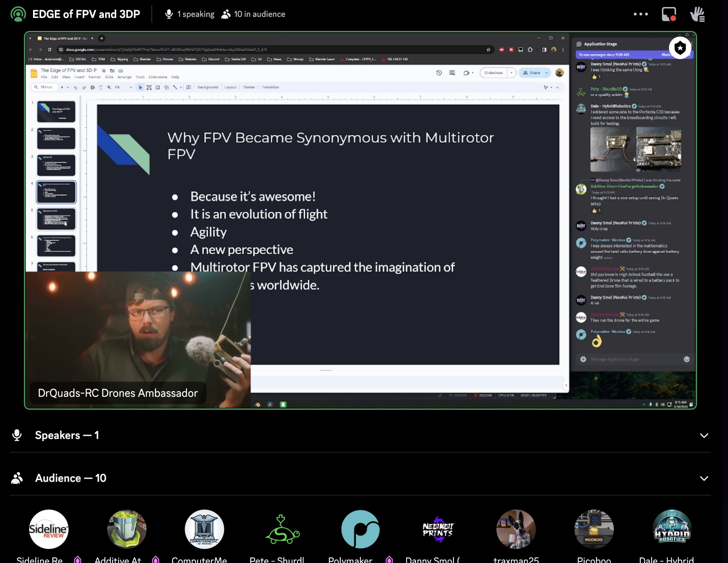This screenshot has height=563, width=728.
Task: Click the insert image icon
Action: (158, 88)
